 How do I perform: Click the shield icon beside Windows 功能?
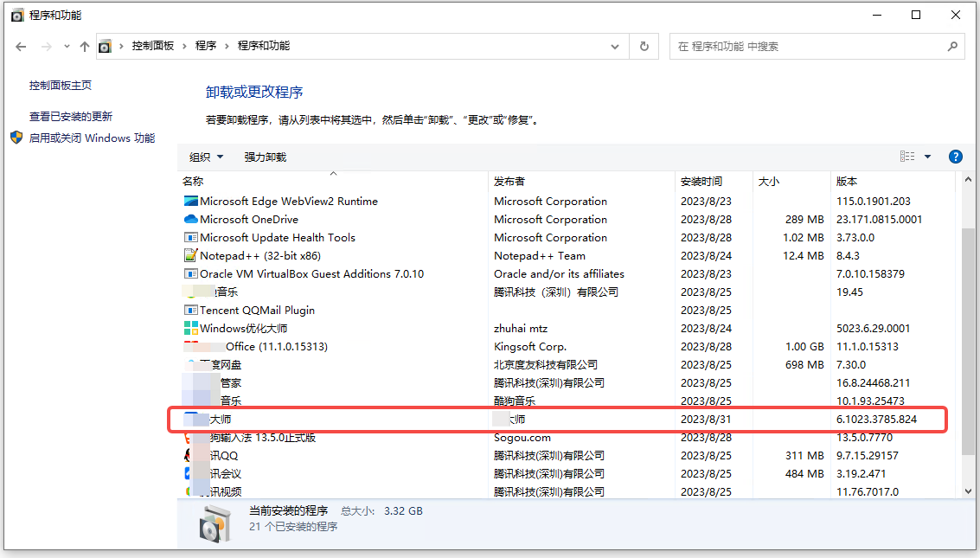[17, 138]
